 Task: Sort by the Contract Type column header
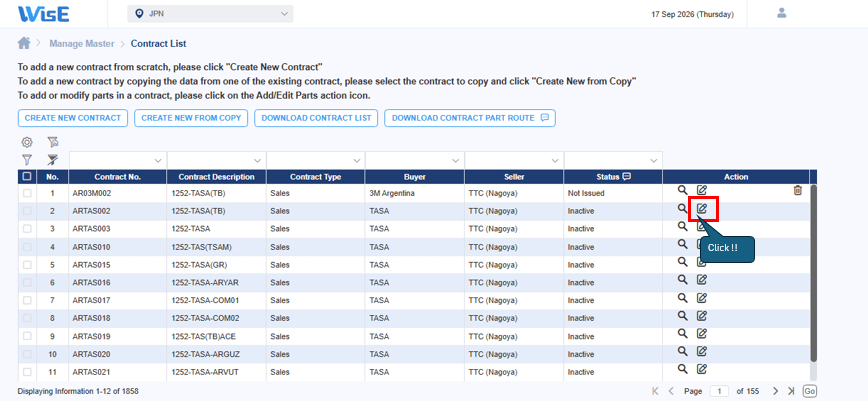(316, 177)
